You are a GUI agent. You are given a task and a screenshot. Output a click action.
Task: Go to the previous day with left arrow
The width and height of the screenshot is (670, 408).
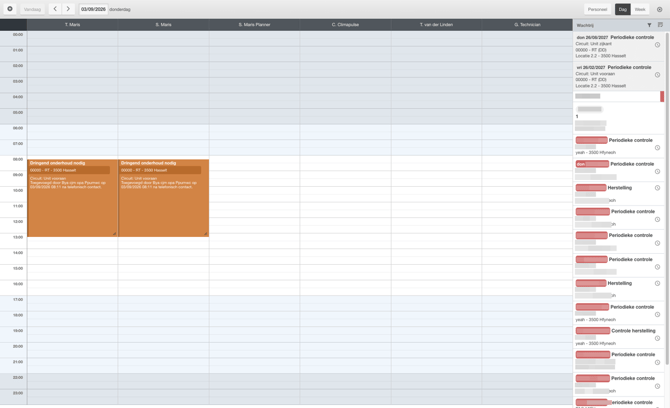tap(55, 9)
